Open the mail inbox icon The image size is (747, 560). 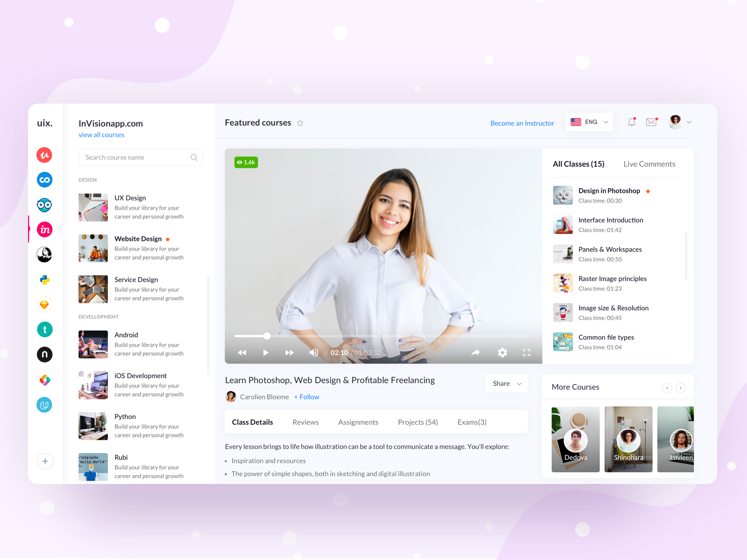coord(652,122)
